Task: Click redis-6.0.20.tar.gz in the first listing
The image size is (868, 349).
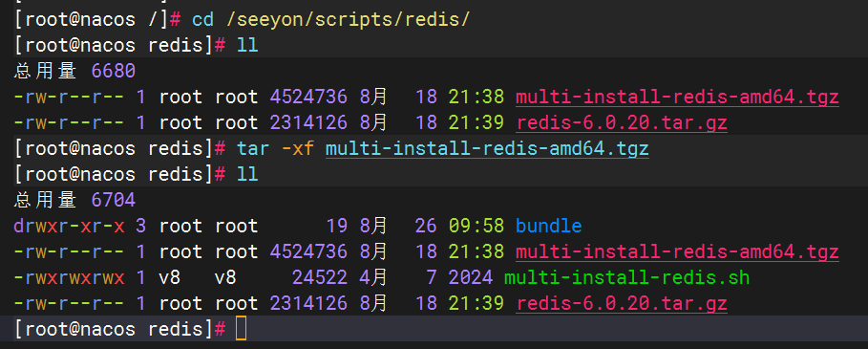Action: click(621, 123)
